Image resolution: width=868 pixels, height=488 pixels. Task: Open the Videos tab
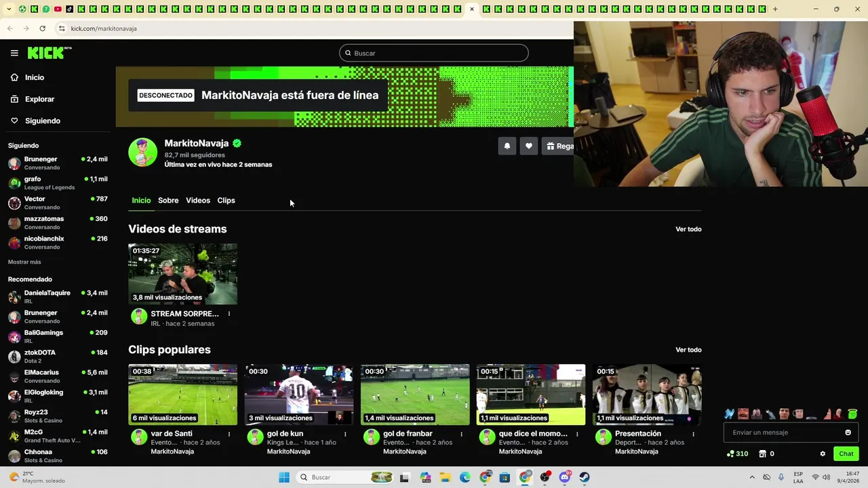tap(198, 201)
